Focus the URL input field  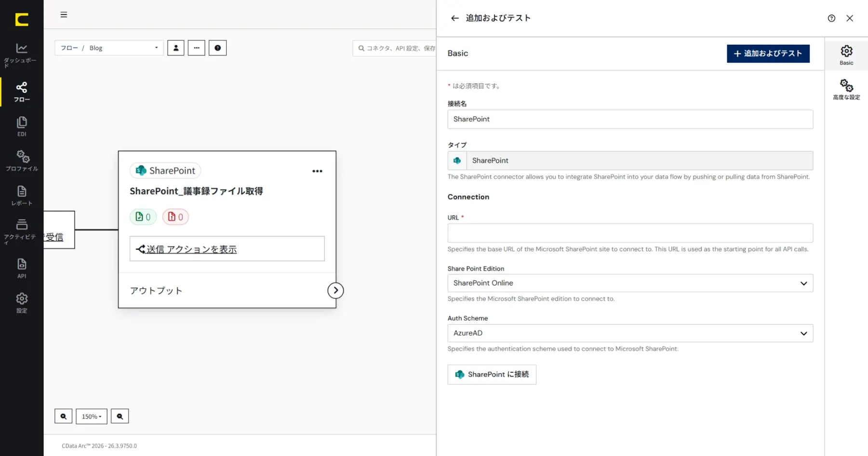630,233
